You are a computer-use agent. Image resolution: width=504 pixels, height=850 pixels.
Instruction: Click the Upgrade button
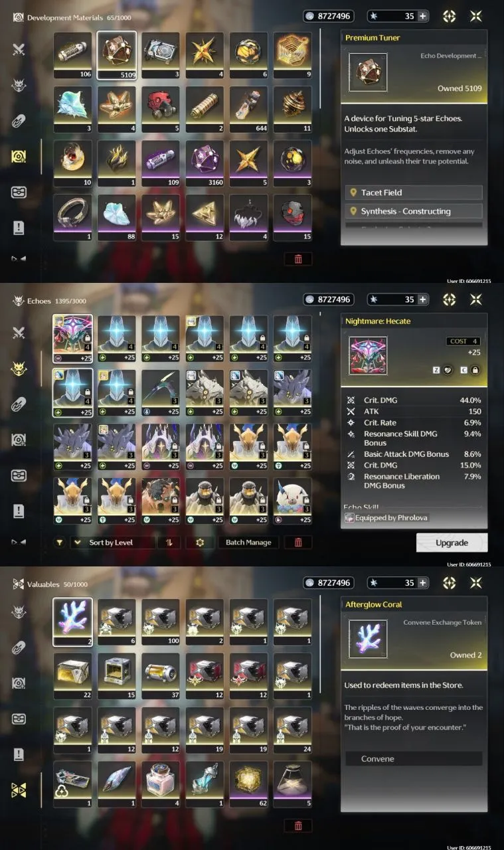[x=452, y=543]
